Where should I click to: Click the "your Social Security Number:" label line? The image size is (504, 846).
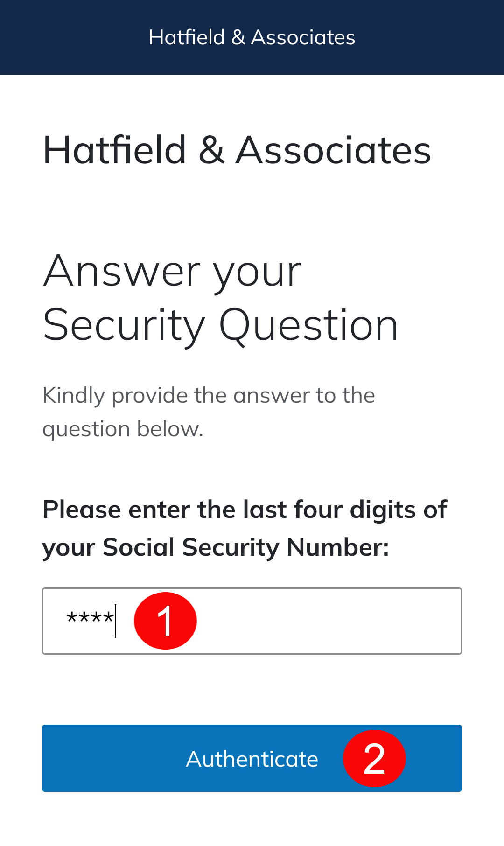[x=216, y=547]
